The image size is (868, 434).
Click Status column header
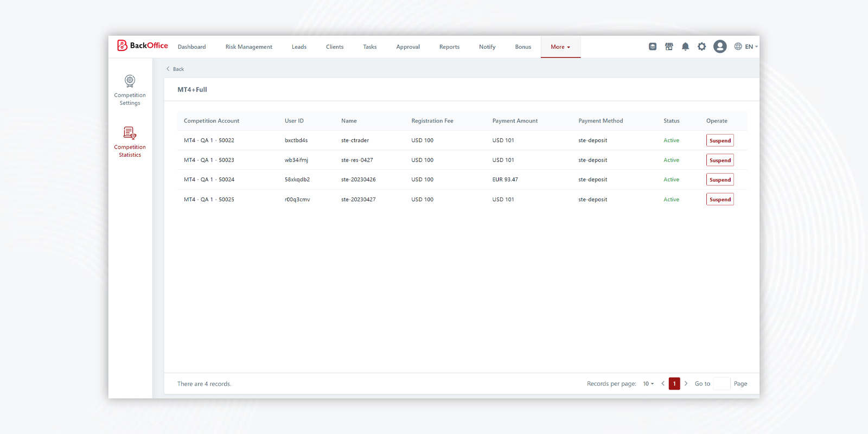point(672,121)
